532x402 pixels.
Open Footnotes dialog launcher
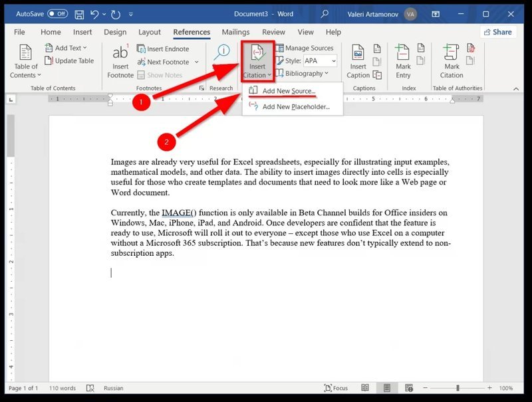tap(202, 88)
